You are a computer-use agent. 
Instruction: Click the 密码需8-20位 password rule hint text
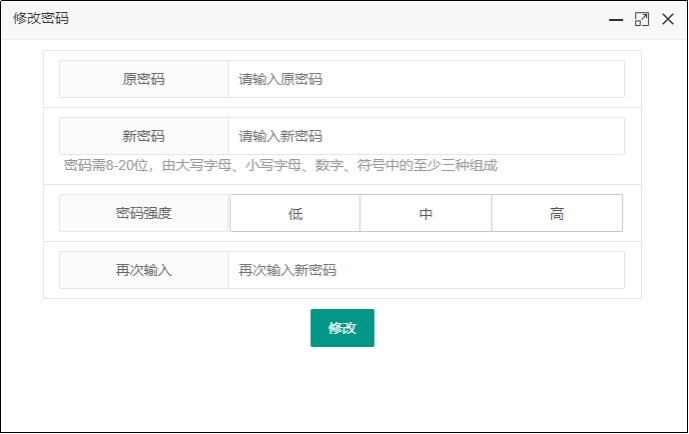click(x=280, y=165)
